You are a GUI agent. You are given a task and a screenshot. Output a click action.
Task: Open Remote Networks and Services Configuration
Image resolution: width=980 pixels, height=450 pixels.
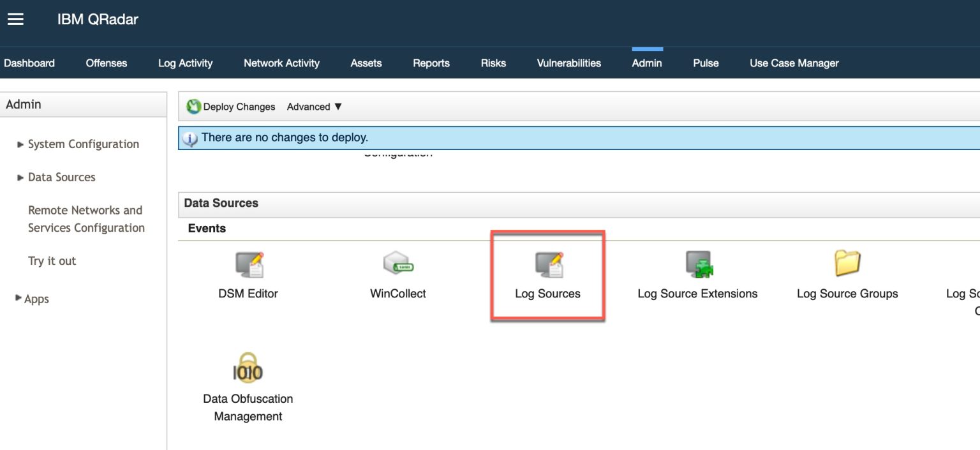pyautogui.click(x=85, y=219)
